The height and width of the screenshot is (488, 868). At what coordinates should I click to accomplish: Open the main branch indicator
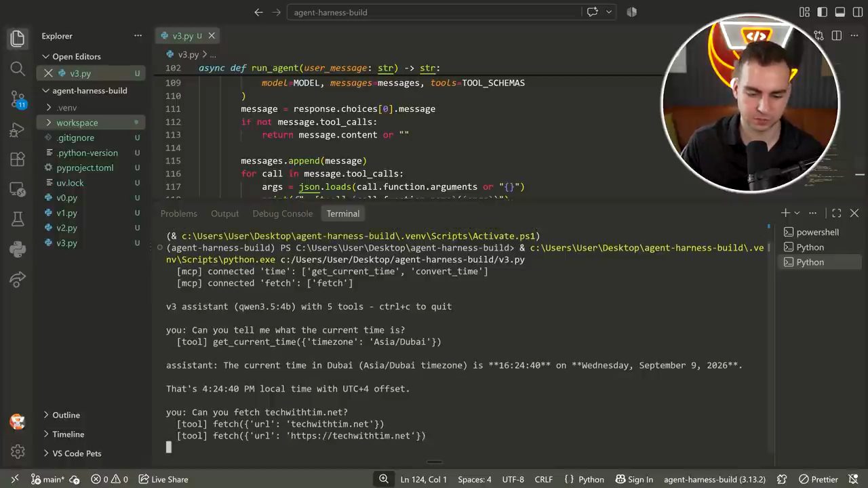(x=48, y=479)
